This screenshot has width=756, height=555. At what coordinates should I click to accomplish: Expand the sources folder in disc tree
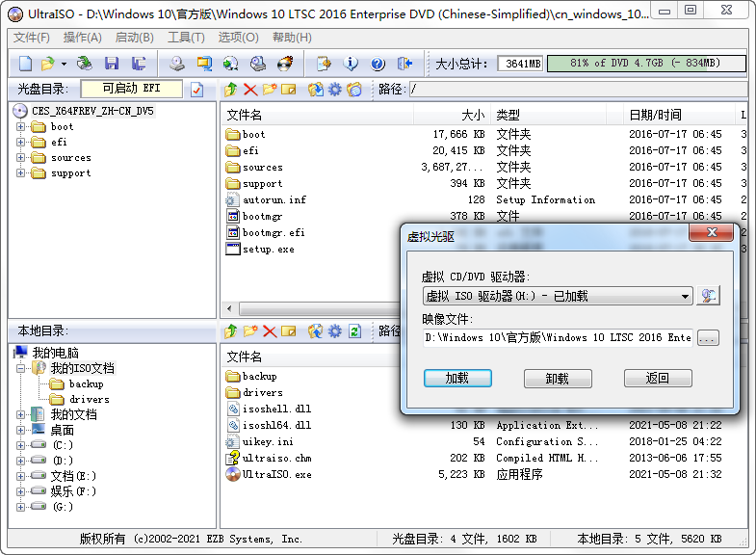(20, 158)
